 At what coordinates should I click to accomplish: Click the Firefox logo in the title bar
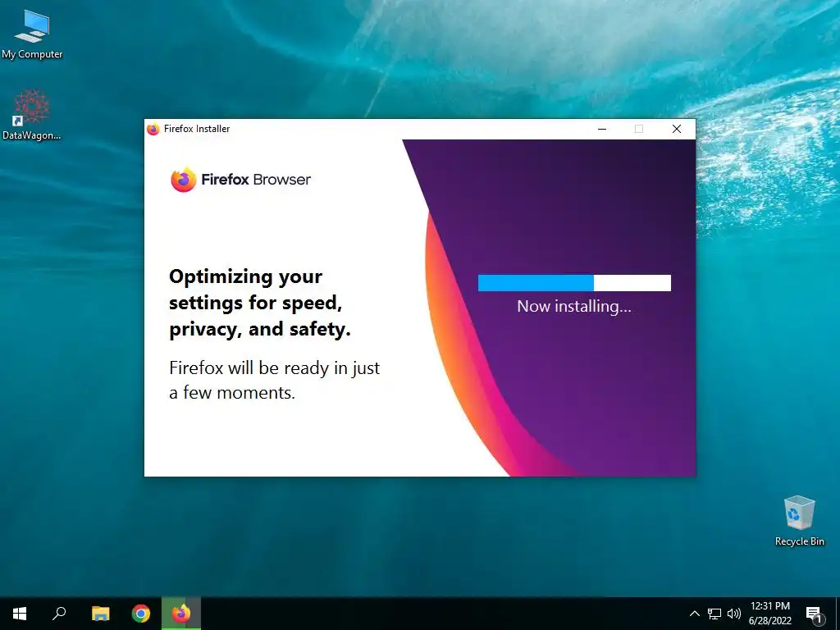point(153,129)
